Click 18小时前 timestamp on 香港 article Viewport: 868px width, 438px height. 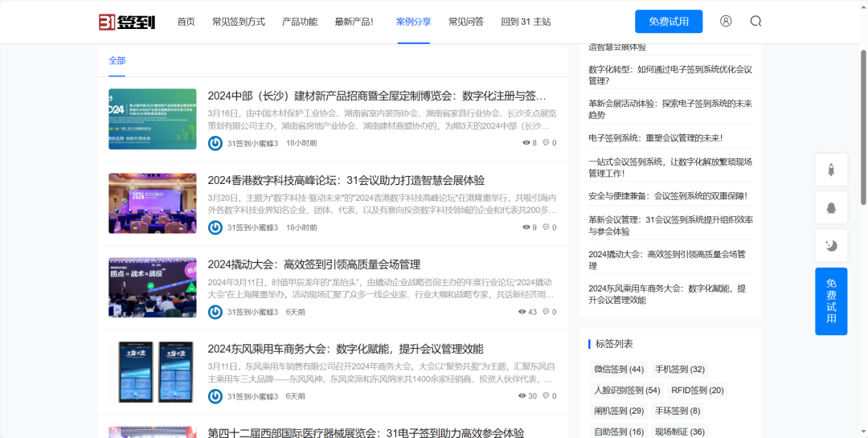pos(301,227)
